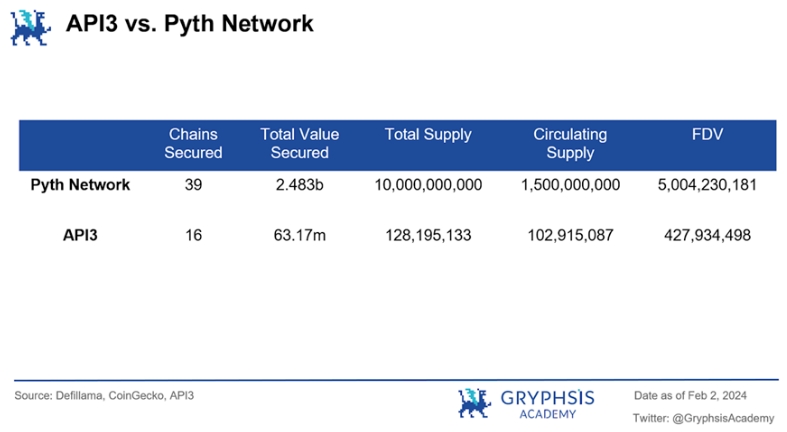Select the 'Pyth Network' row label
The image size is (787, 432).
coord(80,185)
